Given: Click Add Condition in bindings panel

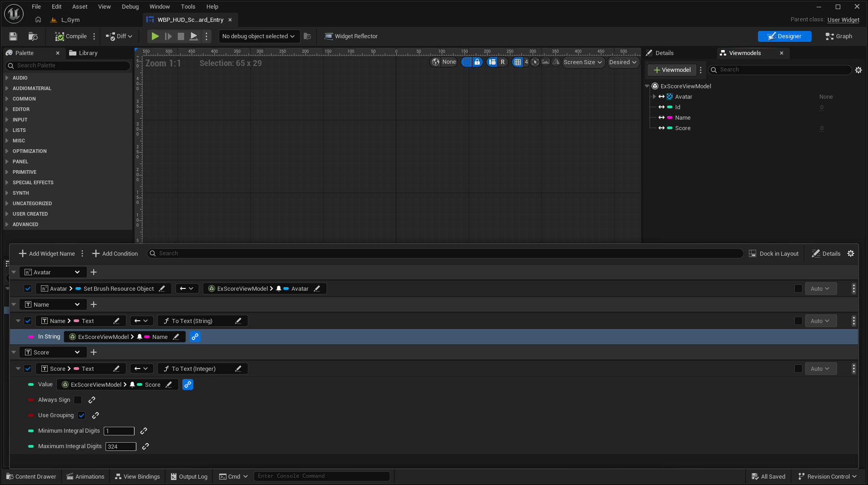Looking at the screenshot, I should click(115, 254).
